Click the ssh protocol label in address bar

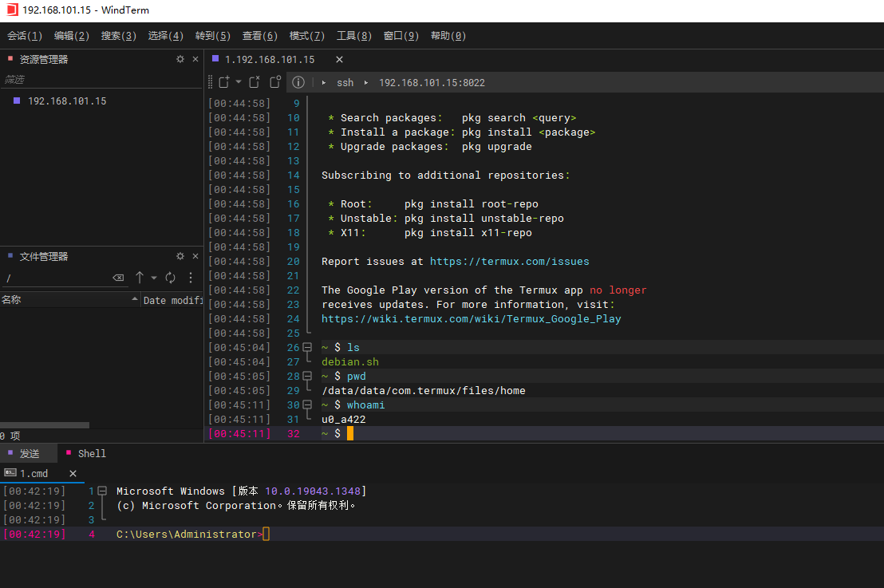[x=345, y=82]
